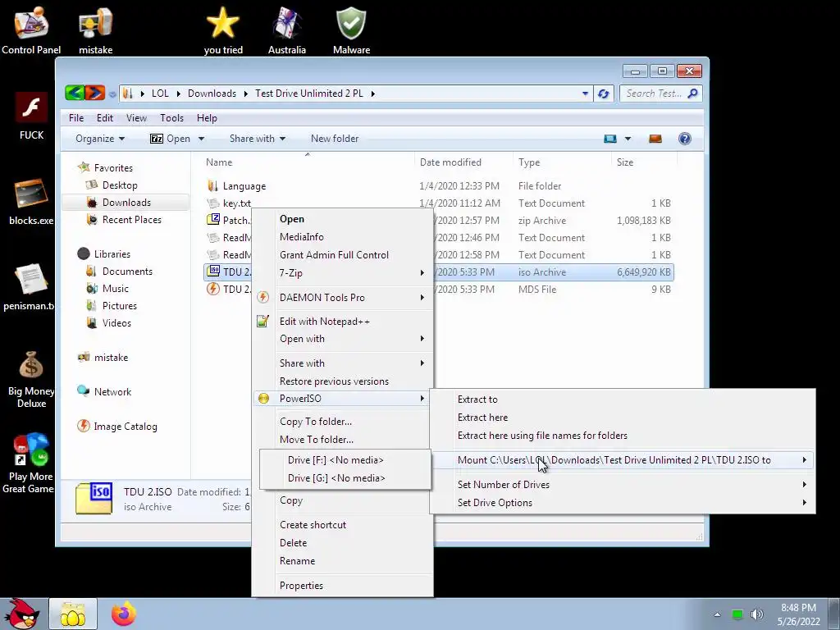
Task: Open the Tools menu
Action: pos(171,118)
